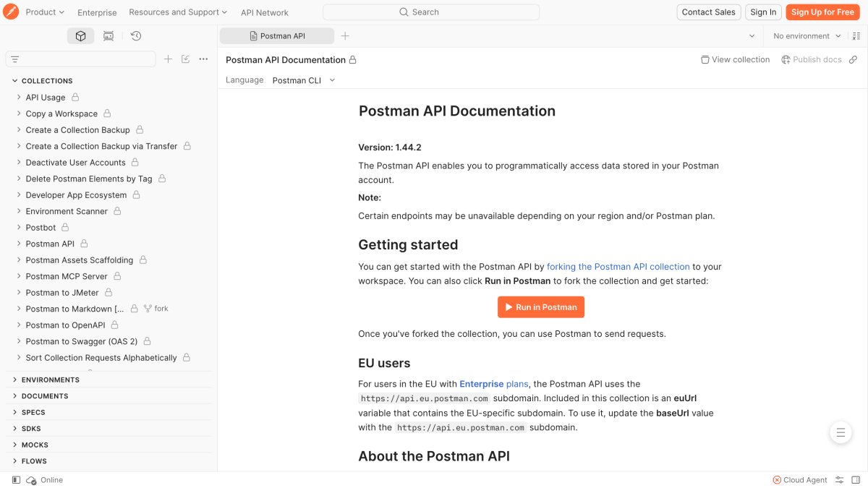Viewport: 868px width, 488px height.
Task: Click the Postman logo icon
Action: (11, 12)
